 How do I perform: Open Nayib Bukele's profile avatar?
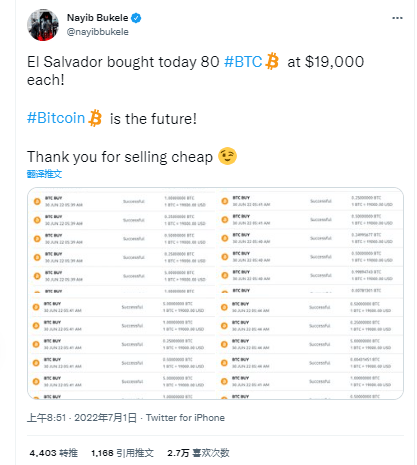point(43,25)
